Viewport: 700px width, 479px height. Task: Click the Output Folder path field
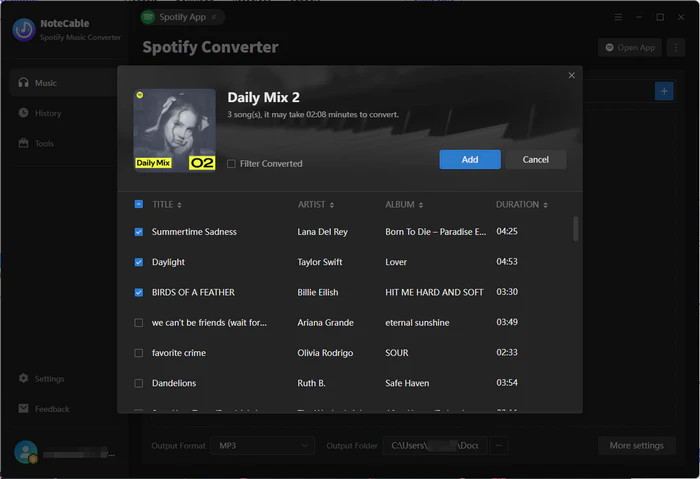[x=434, y=446]
